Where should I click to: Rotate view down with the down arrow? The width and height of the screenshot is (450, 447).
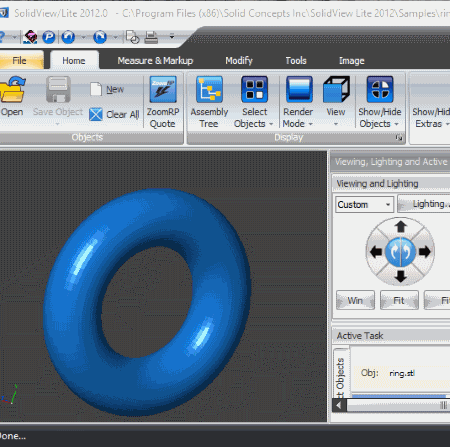click(400, 276)
